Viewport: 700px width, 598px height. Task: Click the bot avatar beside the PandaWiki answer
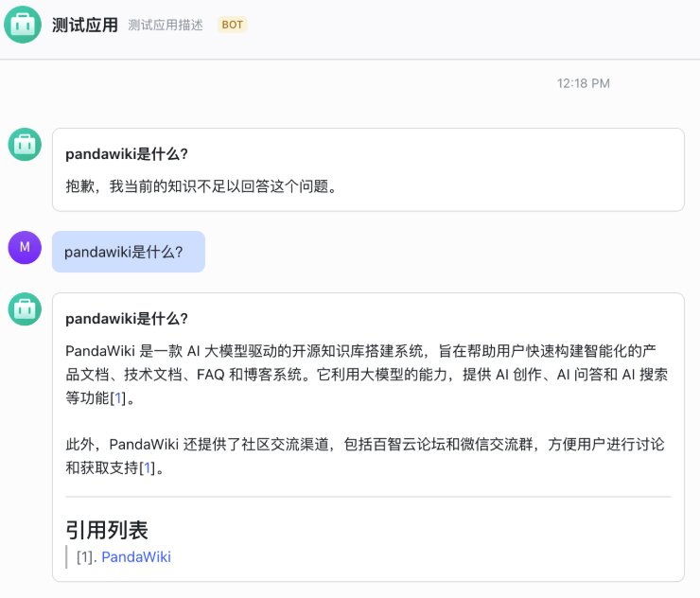pos(25,309)
